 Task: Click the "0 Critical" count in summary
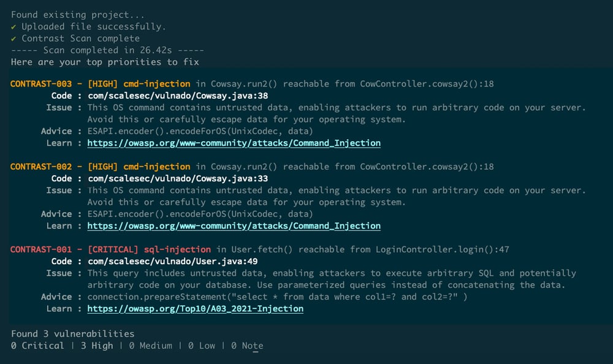[37, 346]
